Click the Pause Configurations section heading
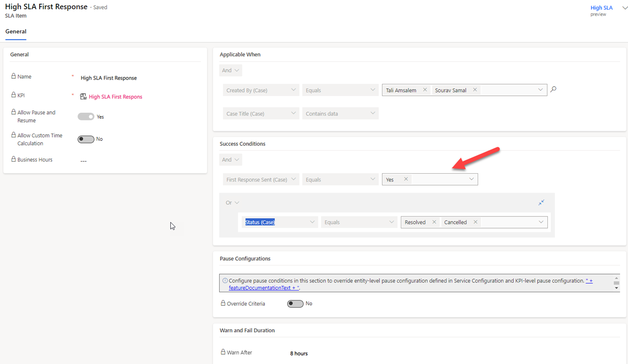The image size is (628, 364). (245, 258)
